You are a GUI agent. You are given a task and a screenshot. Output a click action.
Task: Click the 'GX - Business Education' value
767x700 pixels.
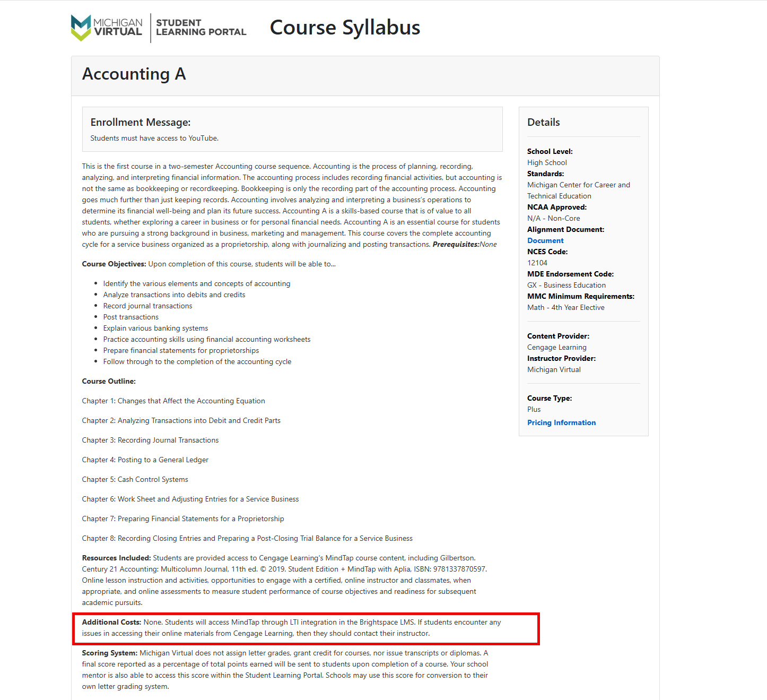click(566, 285)
